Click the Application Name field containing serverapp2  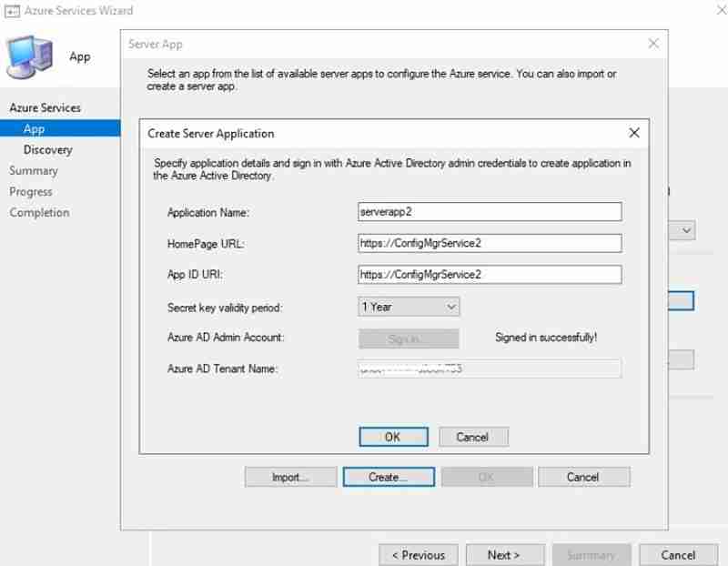[x=490, y=212]
